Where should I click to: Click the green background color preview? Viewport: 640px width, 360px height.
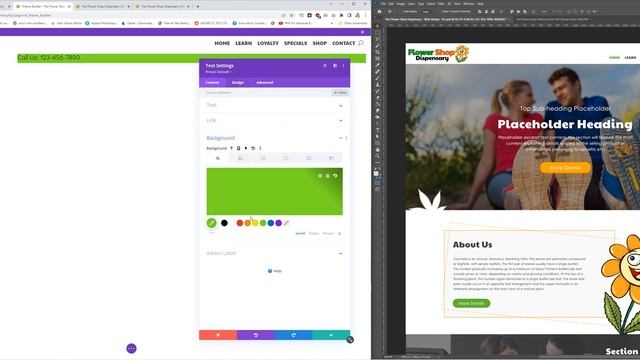[x=274, y=191]
